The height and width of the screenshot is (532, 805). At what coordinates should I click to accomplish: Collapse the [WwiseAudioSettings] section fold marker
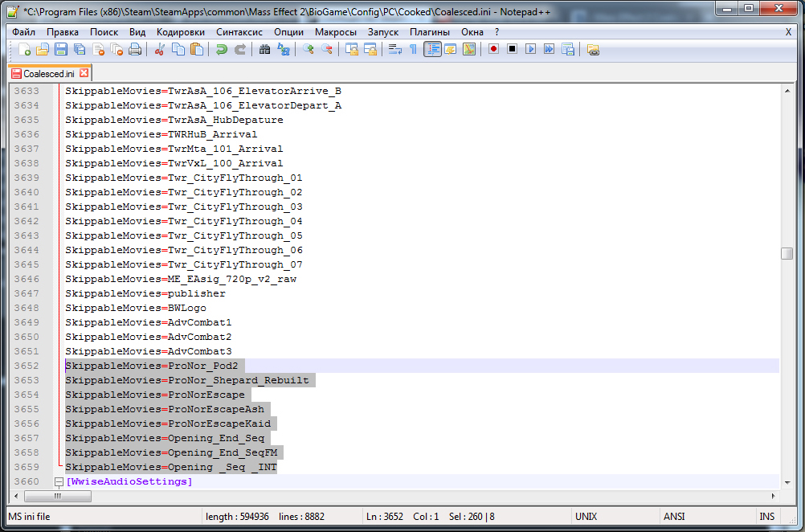[x=59, y=481]
